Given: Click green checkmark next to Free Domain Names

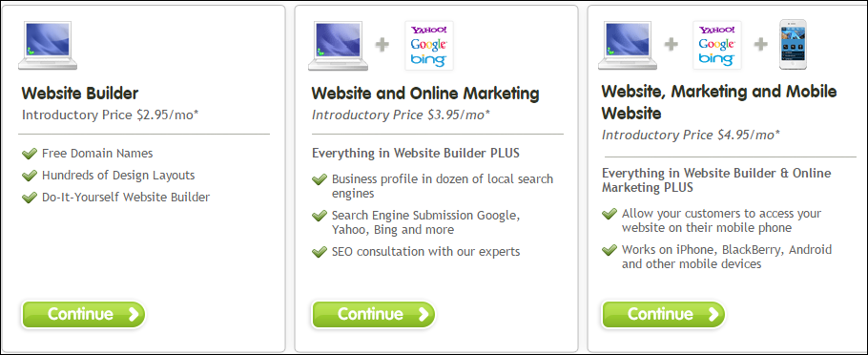Looking at the screenshot, I should pos(30,154).
